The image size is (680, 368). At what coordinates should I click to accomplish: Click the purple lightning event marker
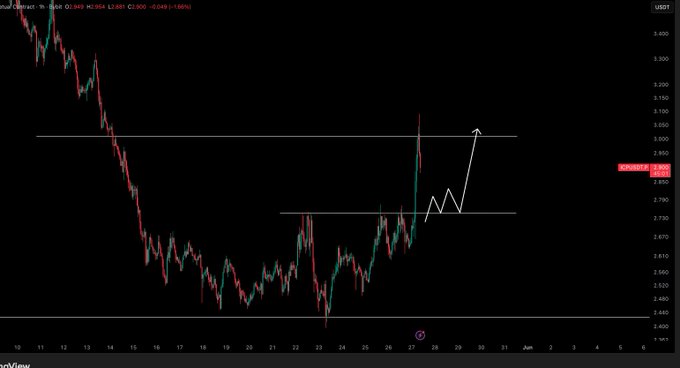420,335
